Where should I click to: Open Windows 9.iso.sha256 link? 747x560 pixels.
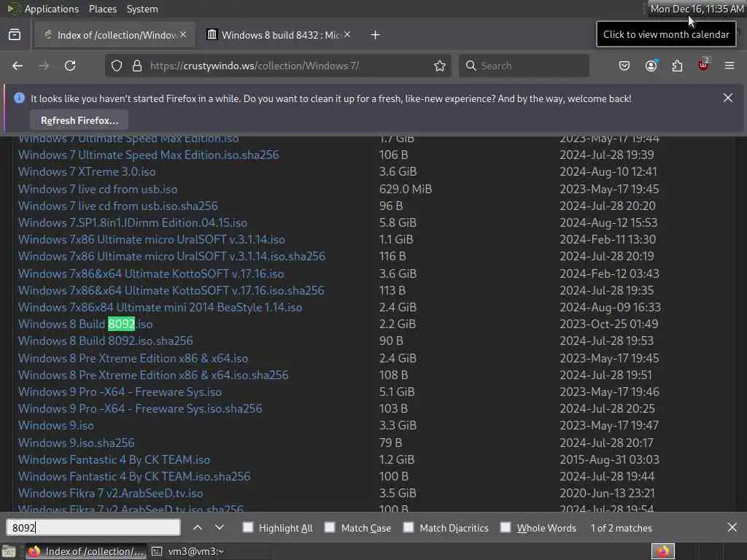76,443
